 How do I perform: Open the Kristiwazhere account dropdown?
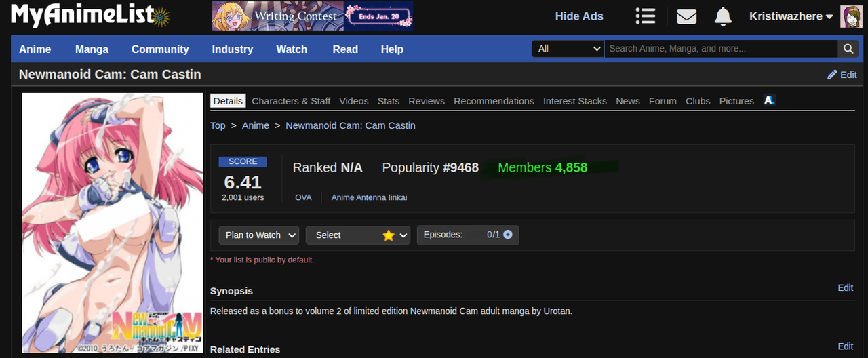click(791, 16)
